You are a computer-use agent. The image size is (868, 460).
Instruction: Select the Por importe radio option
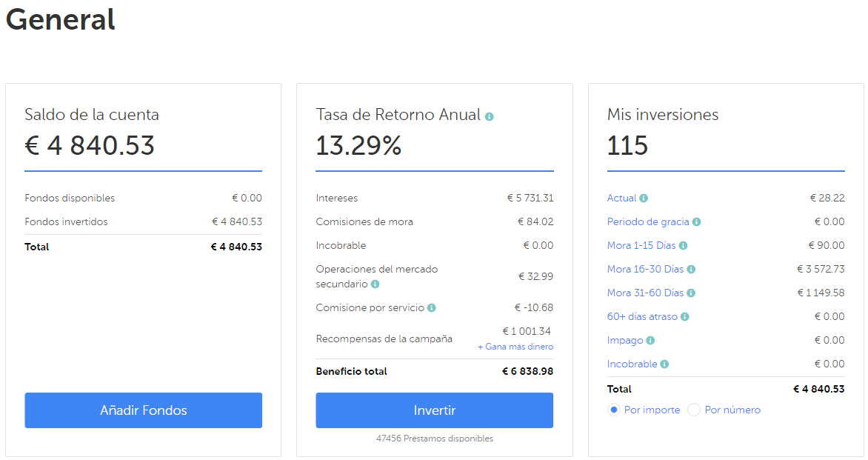click(614, 410)
